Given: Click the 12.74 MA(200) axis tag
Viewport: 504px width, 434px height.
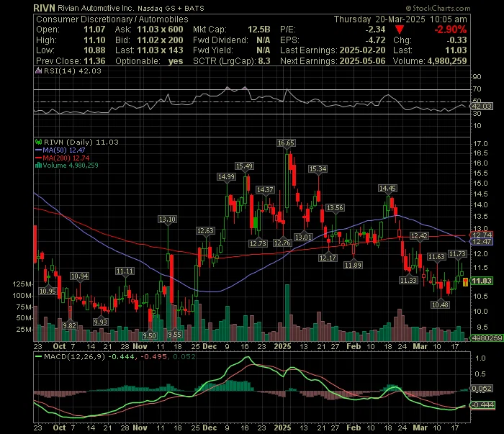Looking at the screenshot, I should 482,235.
